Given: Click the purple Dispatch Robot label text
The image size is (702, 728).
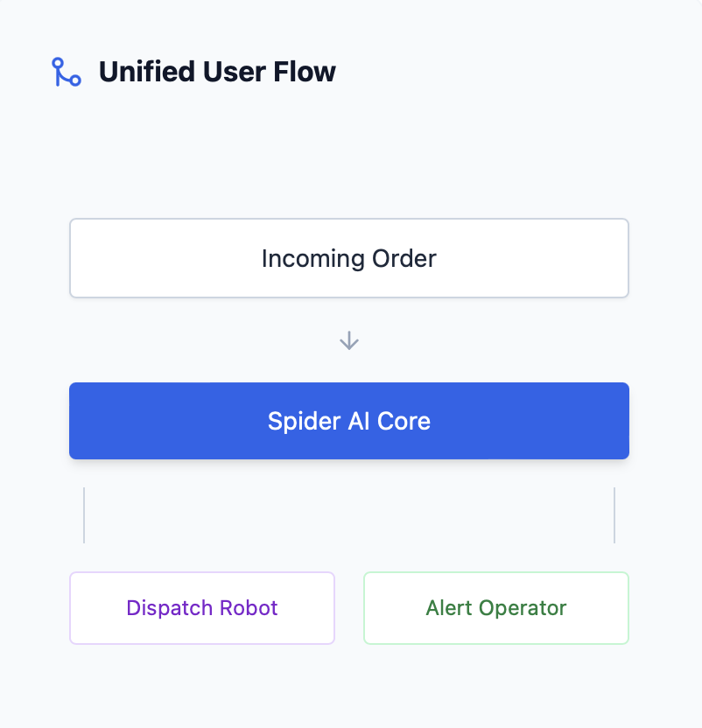Looking at the screenshot, I should coord(202,608).
